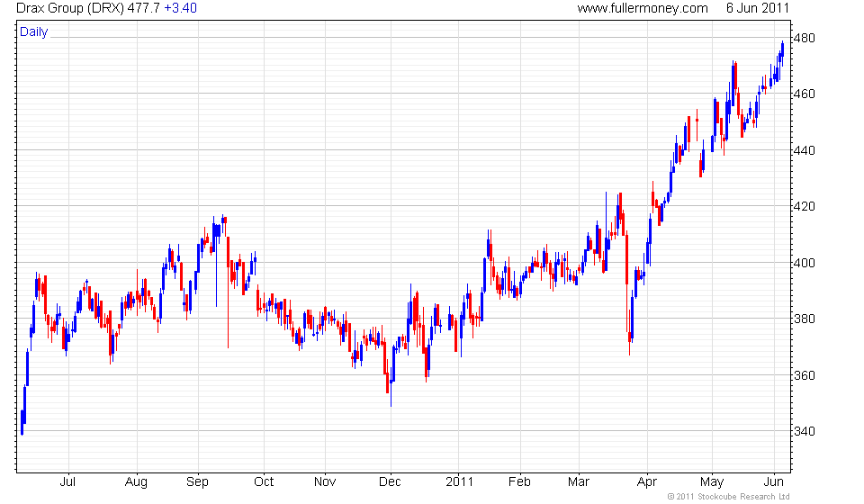Click the date label 6 Jun 2011
The width and height of the screenshot is (864, 504).
click(758, 8)
